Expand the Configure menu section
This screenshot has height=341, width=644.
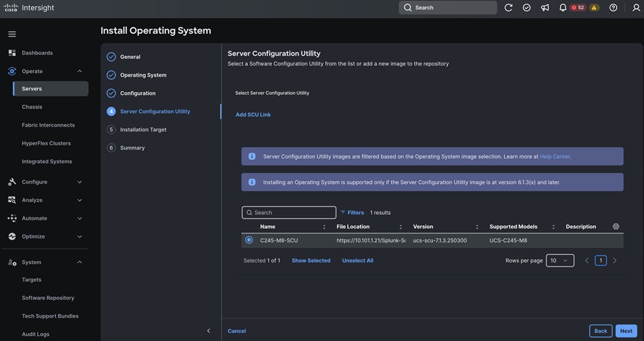pos(80,182)
